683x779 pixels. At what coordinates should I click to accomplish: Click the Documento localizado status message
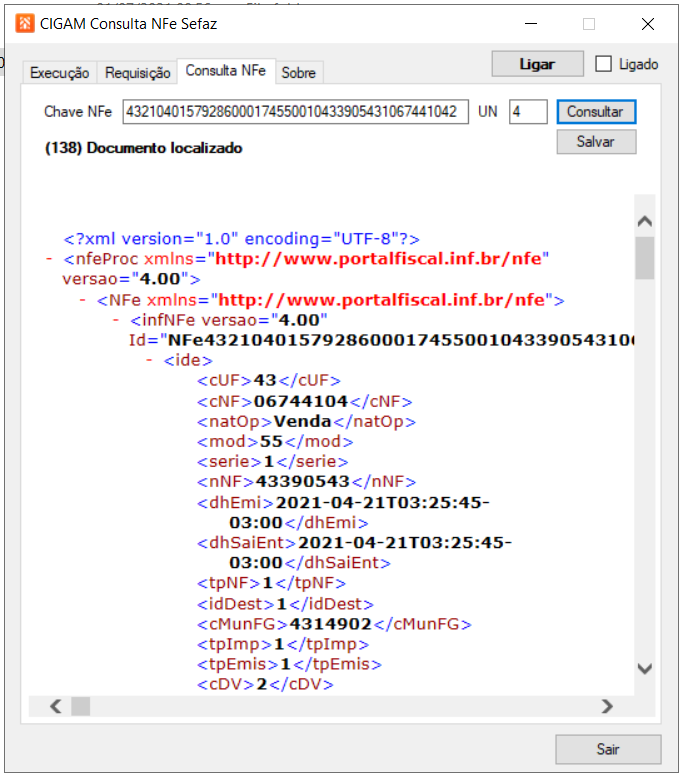[x=144, y=148]
